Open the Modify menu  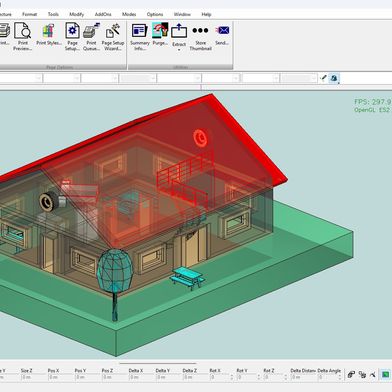tap(76, 14)
